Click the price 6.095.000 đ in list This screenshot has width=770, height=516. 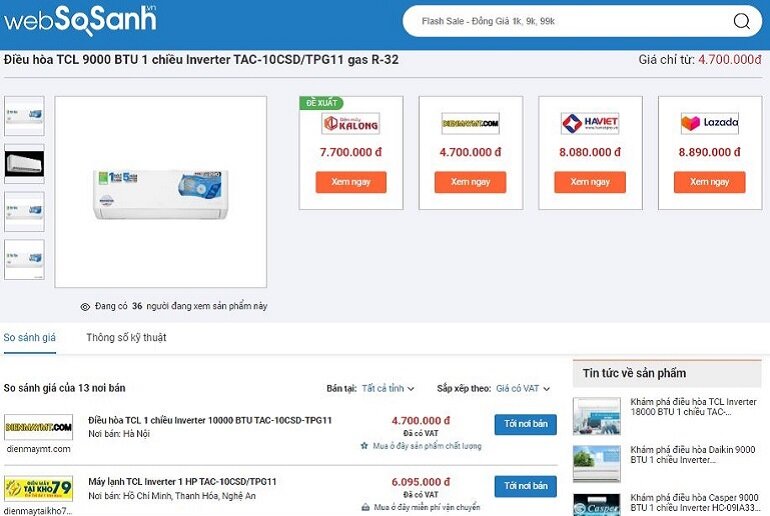pos(420,482)
